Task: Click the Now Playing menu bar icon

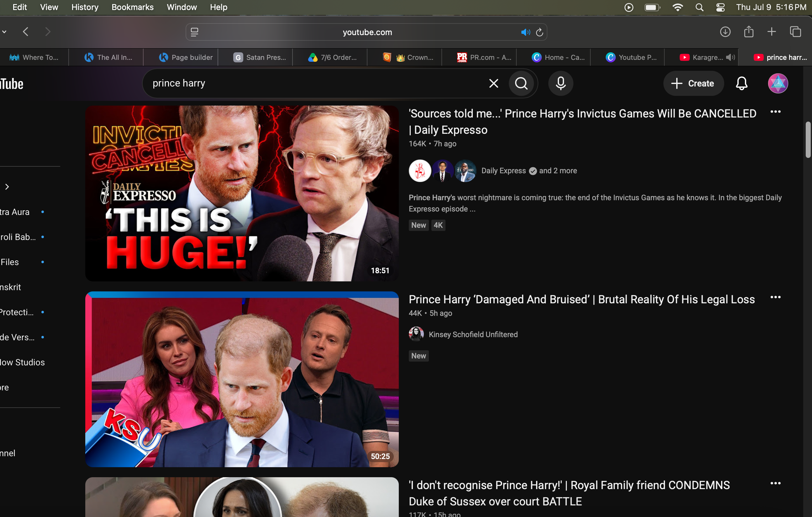Action: coord(629,8)
